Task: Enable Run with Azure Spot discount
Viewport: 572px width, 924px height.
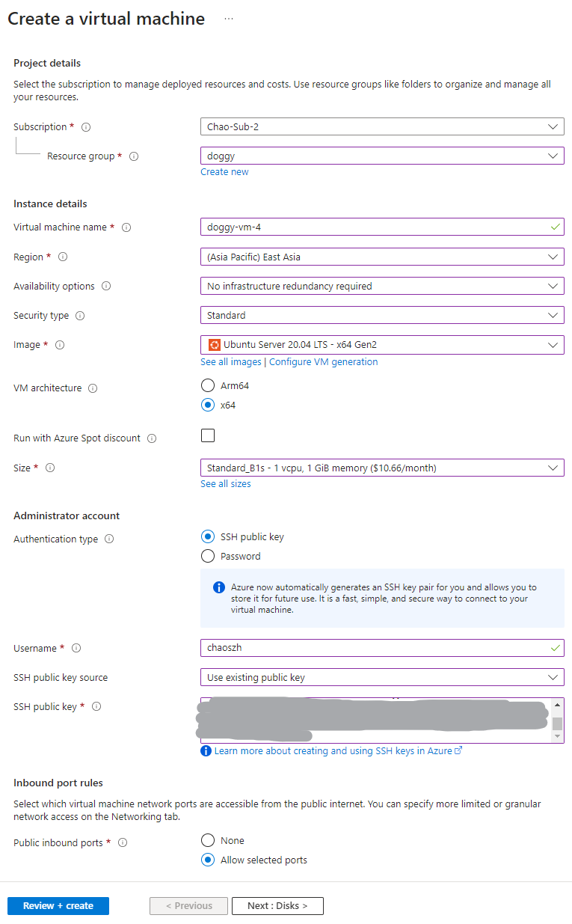Action: coord(207,435)
